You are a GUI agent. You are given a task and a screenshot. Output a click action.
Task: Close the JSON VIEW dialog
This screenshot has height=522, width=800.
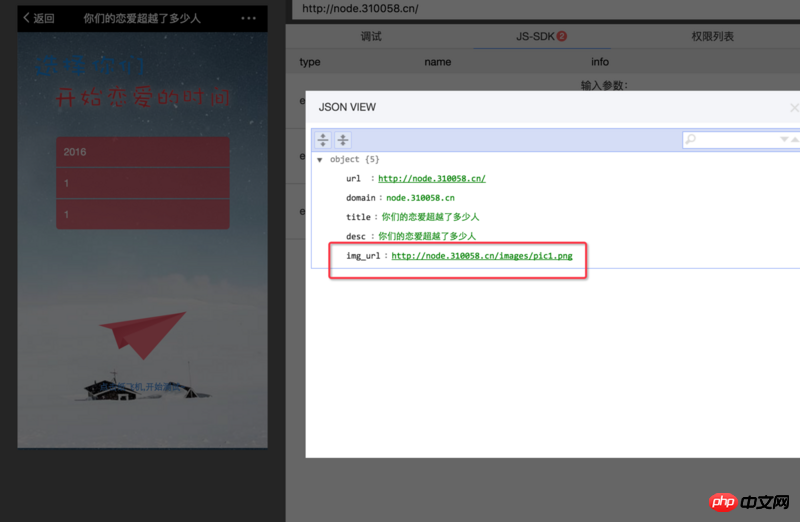pyautogui.click(x=794, y=108)
